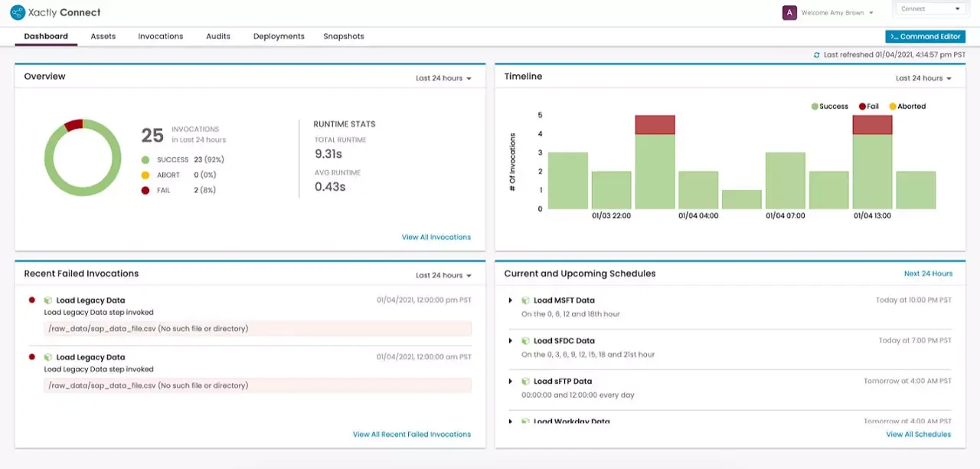Click the refresh icon beside Last refreshed
980x469 pixels.
[x=817, y=55]
